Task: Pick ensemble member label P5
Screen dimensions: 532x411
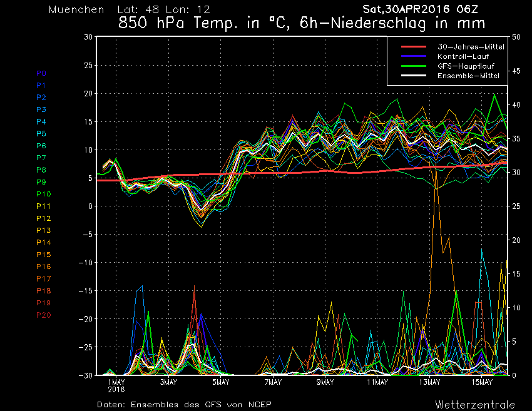Action: (x=41, y=134)
